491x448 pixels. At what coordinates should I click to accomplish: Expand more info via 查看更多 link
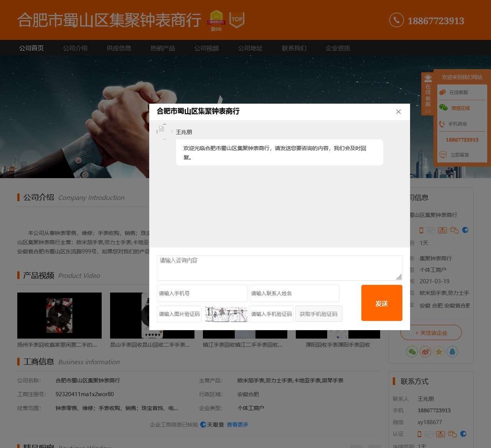click(x=237, y=425)
